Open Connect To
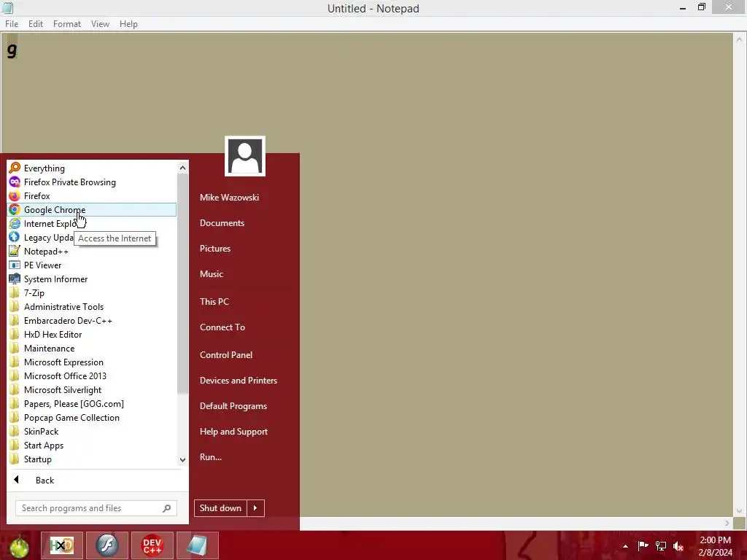Screen dimensions: 747x560 [x=222, y=327]
